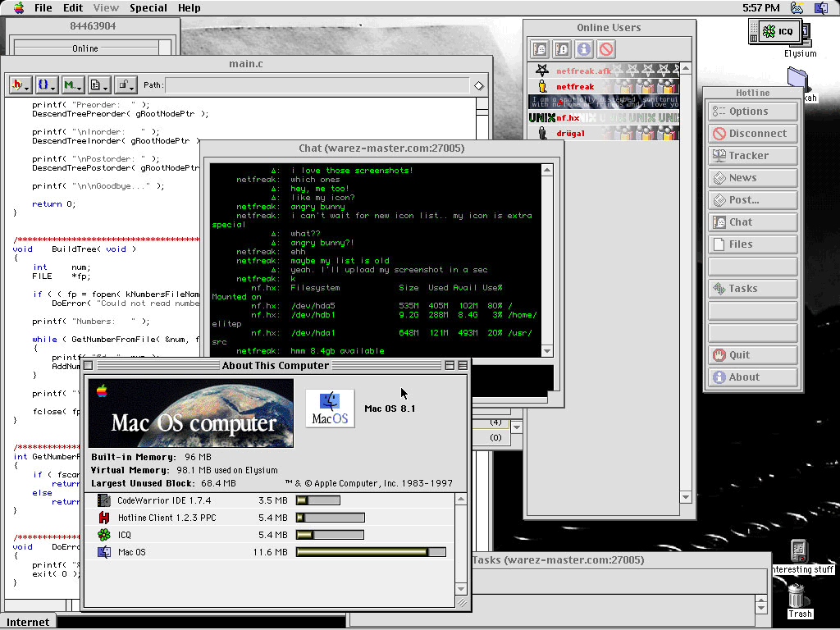The height and width of the screenshot is (630, 840).
Task: Open Hotline Options
Action: coord(753,112)
